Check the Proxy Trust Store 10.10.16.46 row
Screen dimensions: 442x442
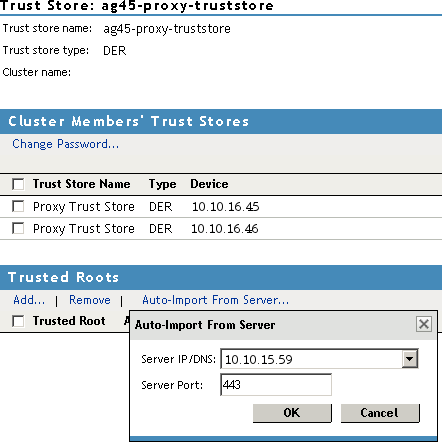[18, 228]
